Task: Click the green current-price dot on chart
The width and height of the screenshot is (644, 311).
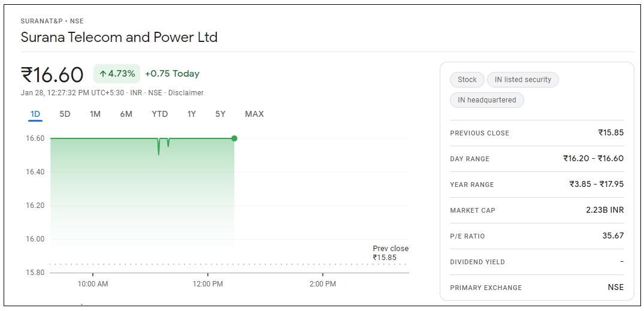Action: 234,138
